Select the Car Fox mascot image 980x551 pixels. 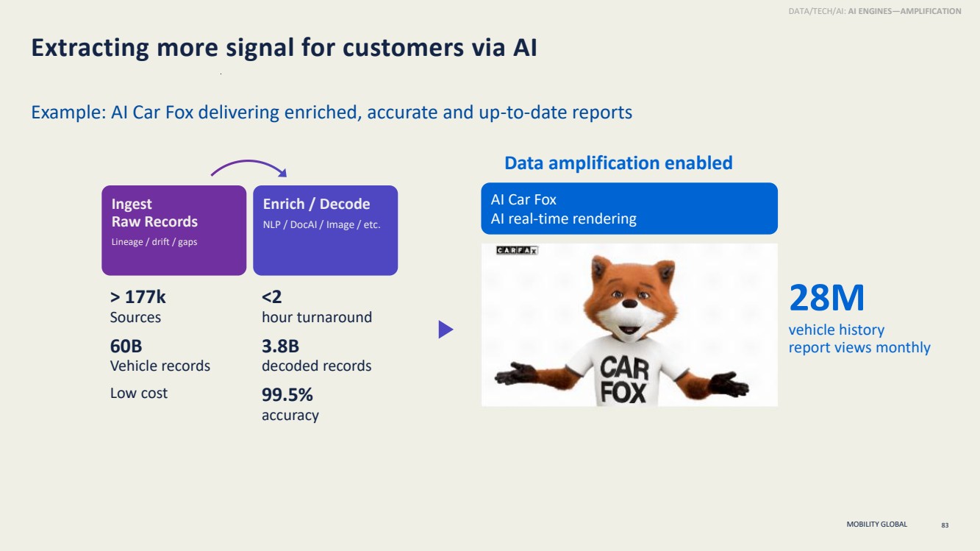pos(629,324)
